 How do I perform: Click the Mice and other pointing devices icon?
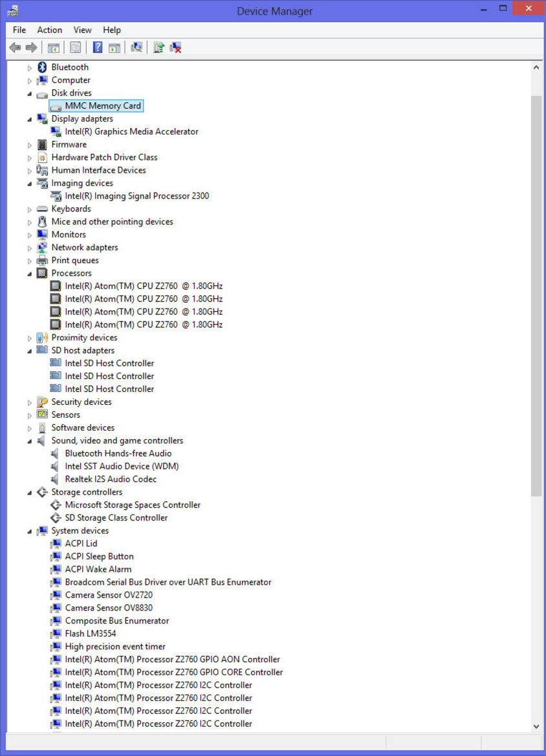click(x=43, y=221)
